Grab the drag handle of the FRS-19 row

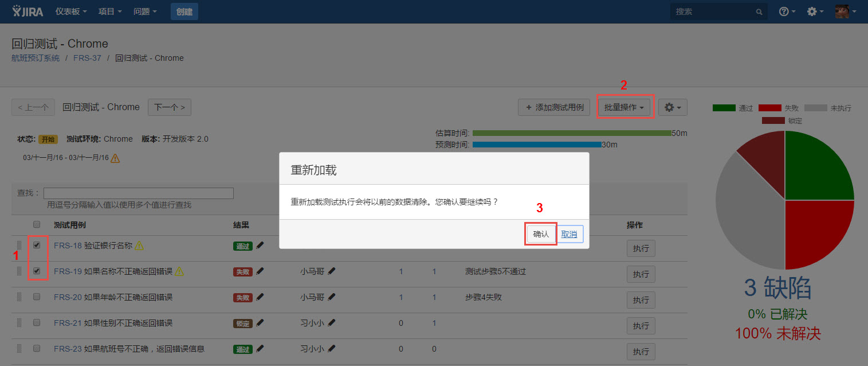[19, 271]
